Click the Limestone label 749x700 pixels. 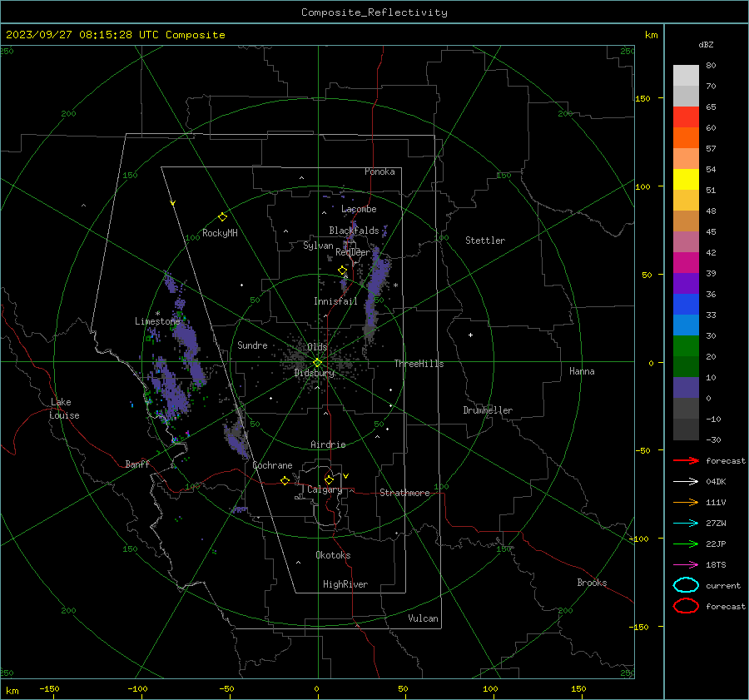pyautogui.click(x=157, y=321)
